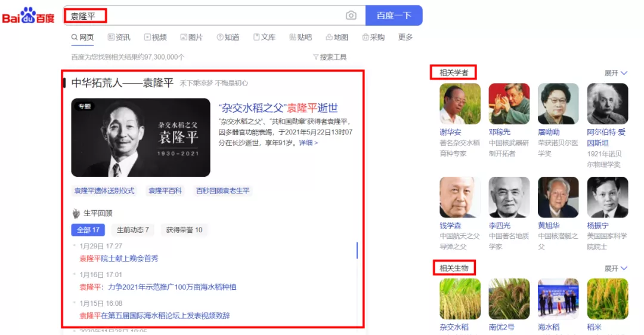Click 钱学森's photo
Screen dimensions: 644x335
click(460, 197)
